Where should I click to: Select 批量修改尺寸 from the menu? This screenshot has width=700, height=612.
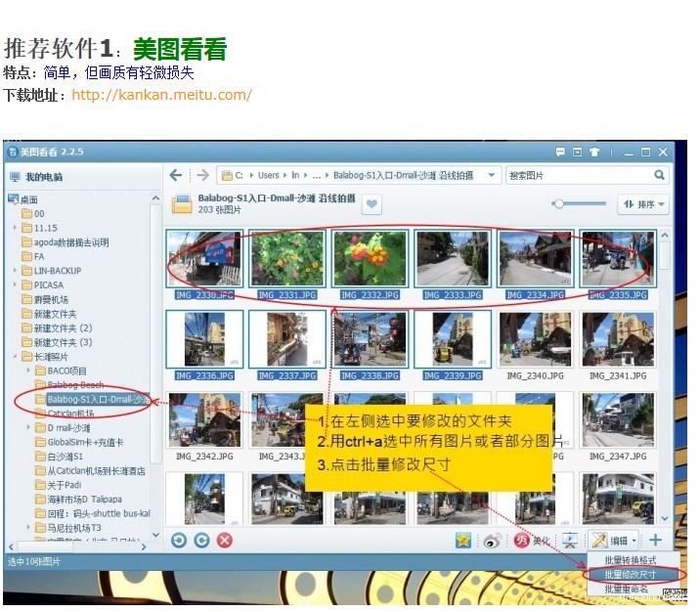[x=630, y=574]
